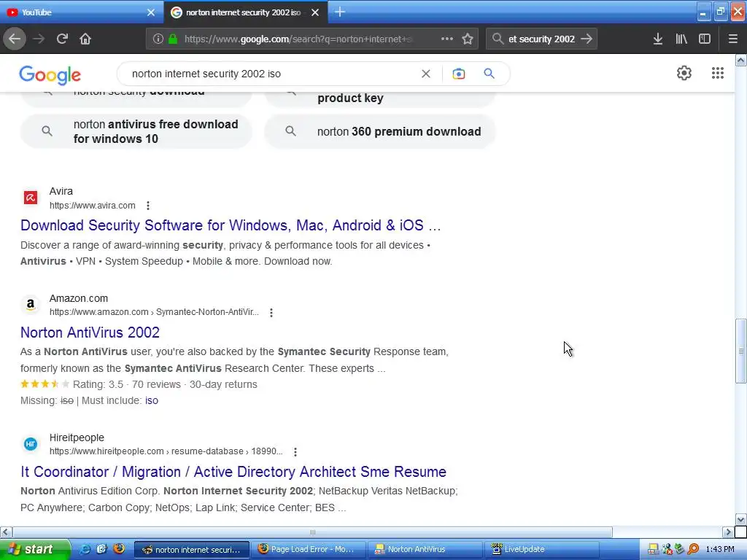Bookmark this page with the star
Image resolution: width=747 pixels, height=560 pixels.
(468, 39)
